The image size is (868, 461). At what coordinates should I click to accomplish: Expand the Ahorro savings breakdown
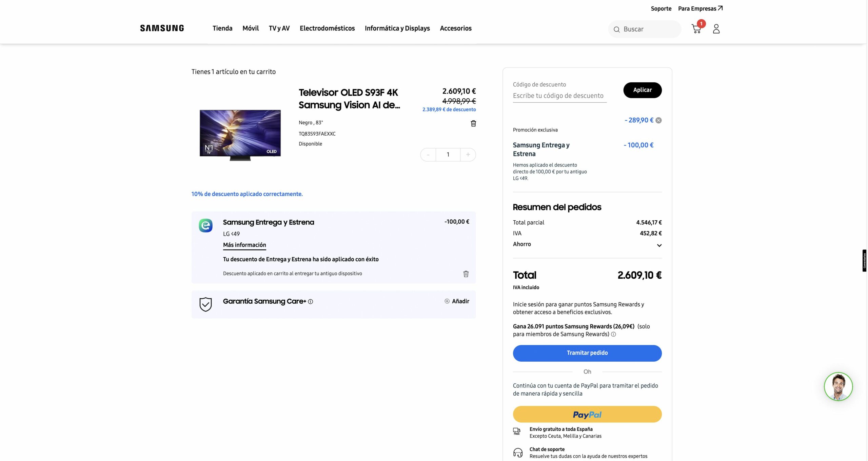tap(659, 245)
